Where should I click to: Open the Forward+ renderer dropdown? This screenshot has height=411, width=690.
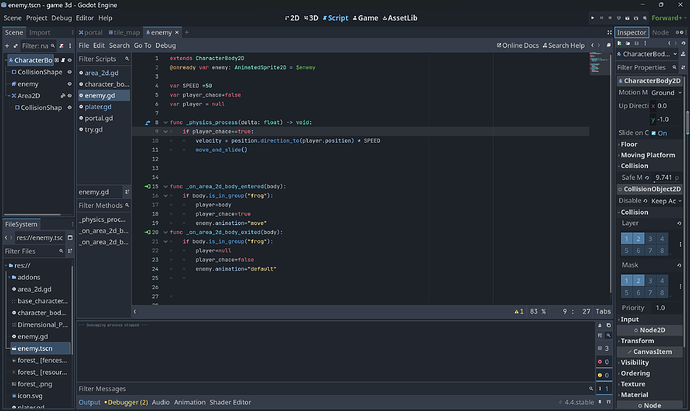coord(669,18)
